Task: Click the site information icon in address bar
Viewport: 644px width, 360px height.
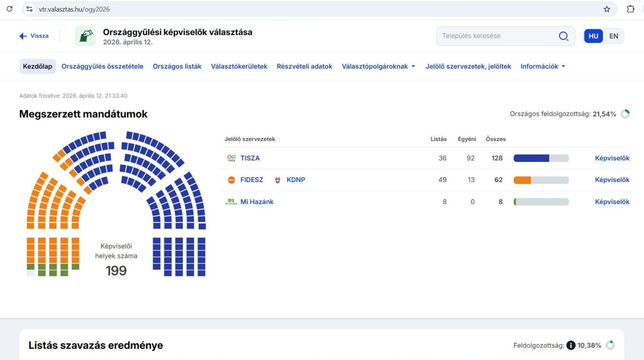Action: 29,9
